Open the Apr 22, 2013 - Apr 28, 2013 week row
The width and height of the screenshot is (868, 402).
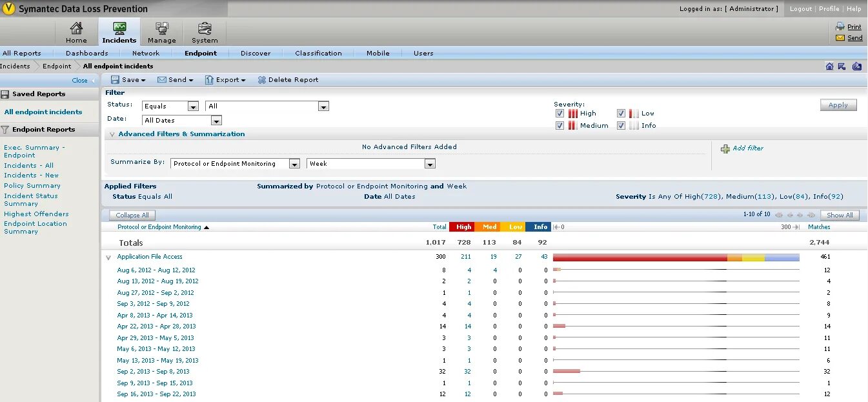(156, 327)
